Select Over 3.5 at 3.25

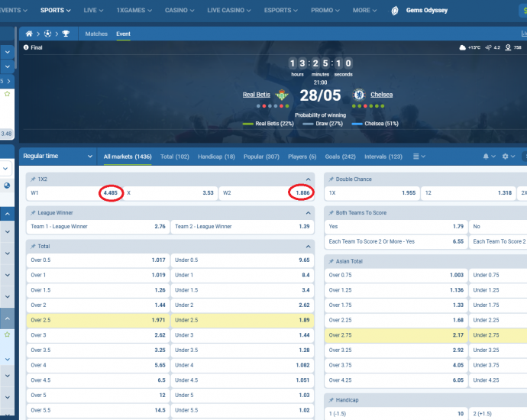click(x=98, y=350)
